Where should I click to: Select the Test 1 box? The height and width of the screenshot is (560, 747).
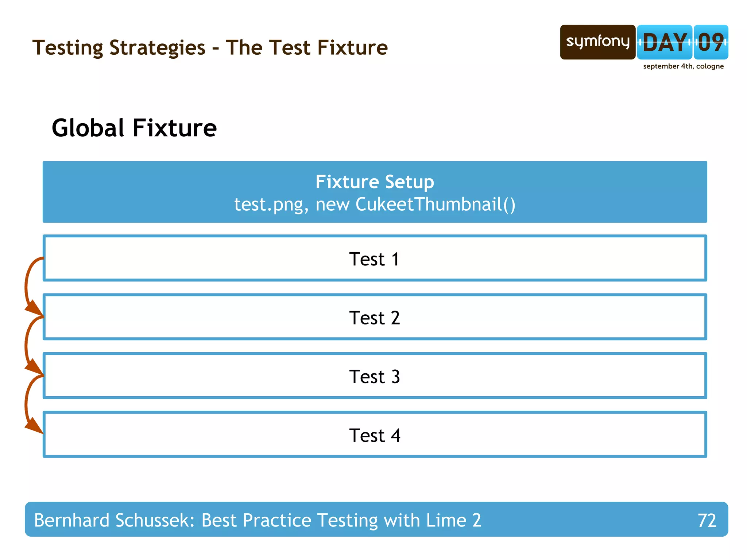pos(375,258)
